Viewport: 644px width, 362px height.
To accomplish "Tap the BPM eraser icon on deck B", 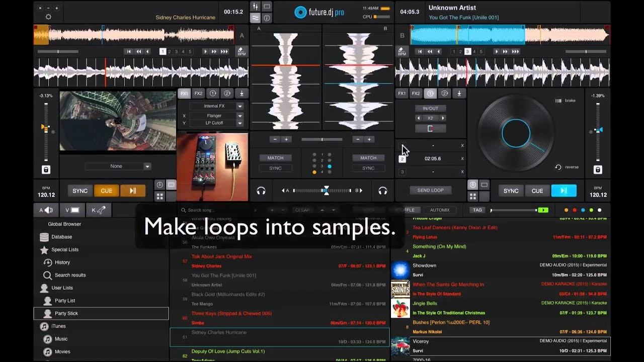I will (401, 51).
